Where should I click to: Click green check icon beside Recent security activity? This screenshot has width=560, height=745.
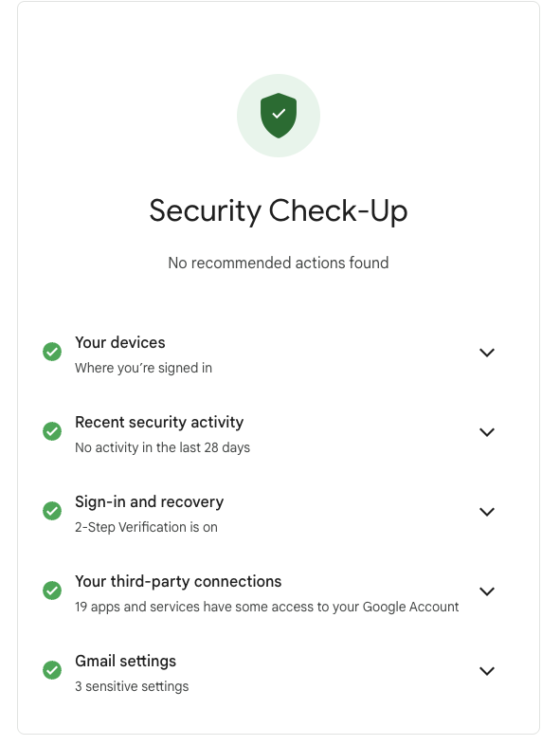pos(52,431)
